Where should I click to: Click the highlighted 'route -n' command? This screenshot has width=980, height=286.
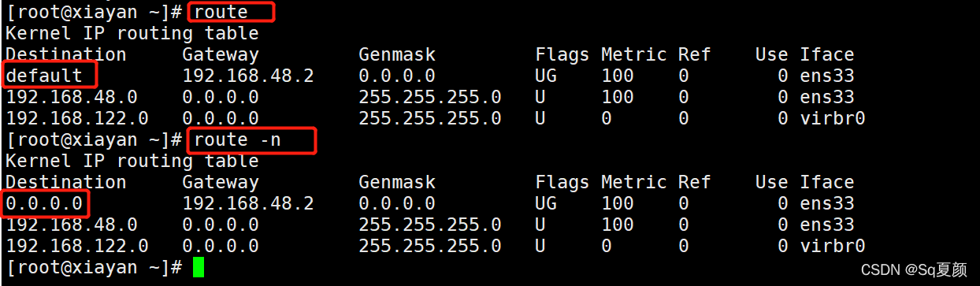click(x=237, y=139)
